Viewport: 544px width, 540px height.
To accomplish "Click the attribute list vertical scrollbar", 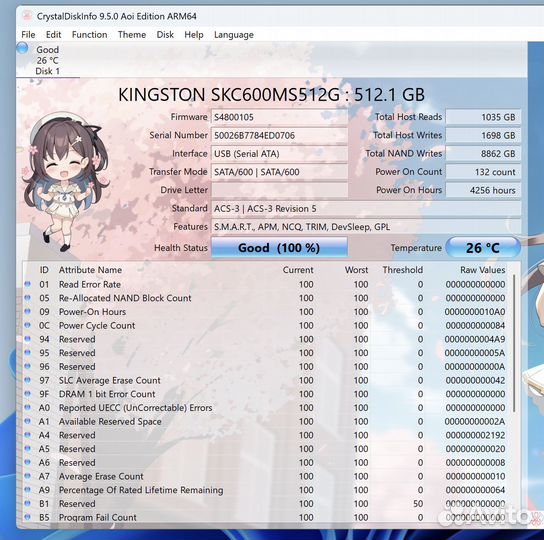I will click(514, 344).
